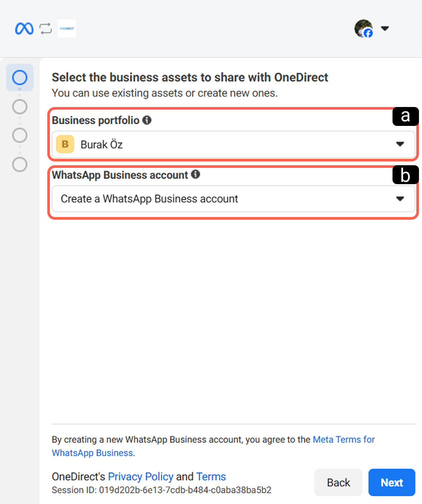Click the OneDirect logo thumbnail
The width and height of the screenshot is (422, 504).
click(67, 28)
